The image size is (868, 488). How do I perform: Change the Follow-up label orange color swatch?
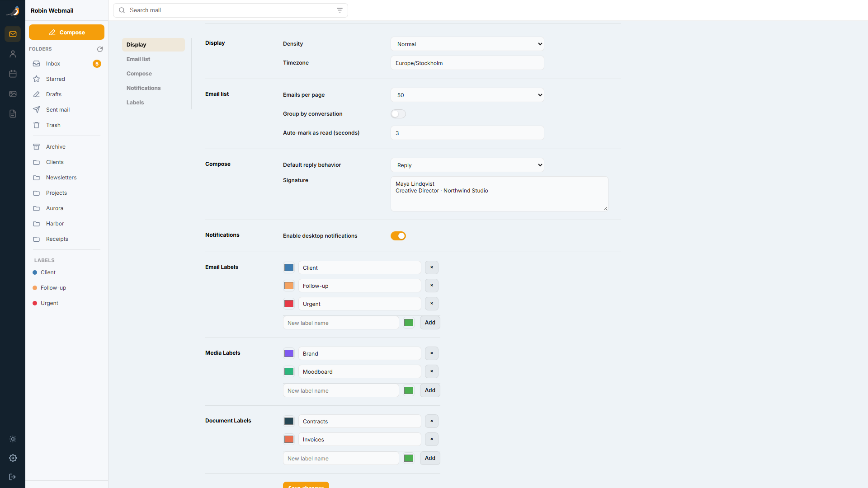289,286
